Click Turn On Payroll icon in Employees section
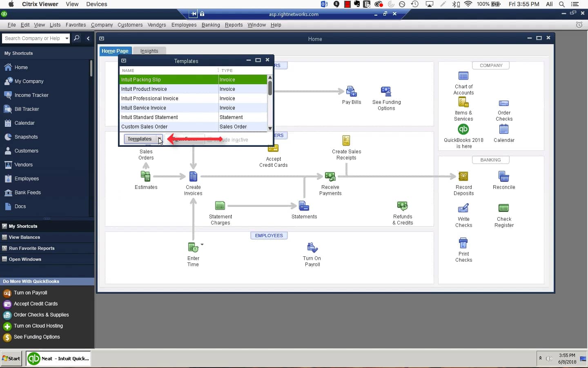 pyautogui.click(x=312, y=247)
